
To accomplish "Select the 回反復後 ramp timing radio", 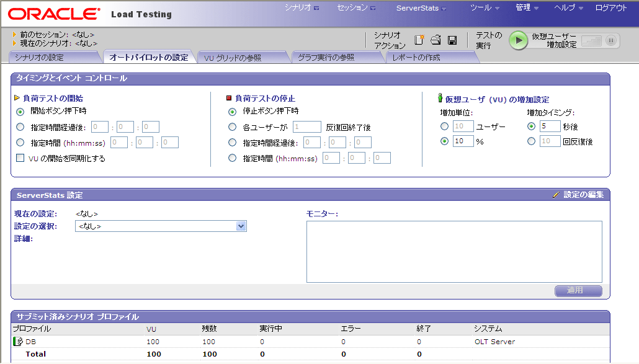I will (x=531, y=141).
